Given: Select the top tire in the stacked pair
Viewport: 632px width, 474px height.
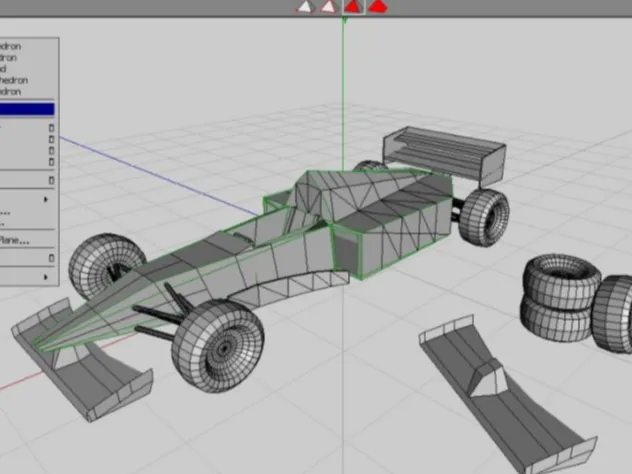Looking at the screenshot, I should [562, 279].
